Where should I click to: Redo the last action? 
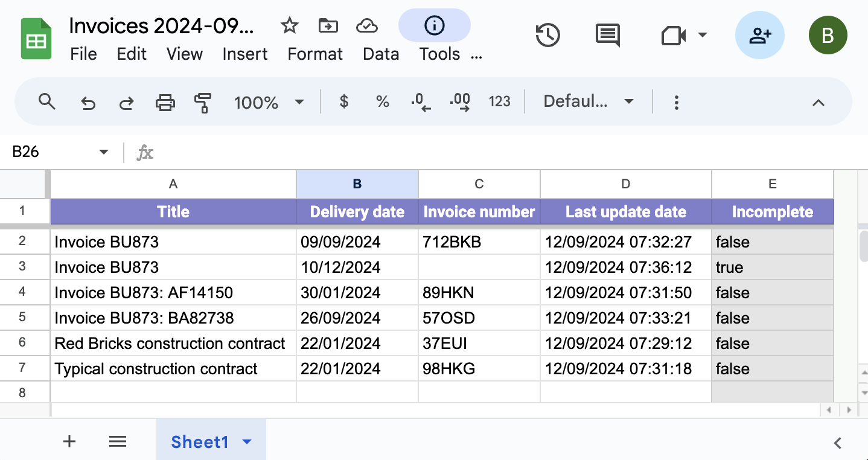point(126,103)
